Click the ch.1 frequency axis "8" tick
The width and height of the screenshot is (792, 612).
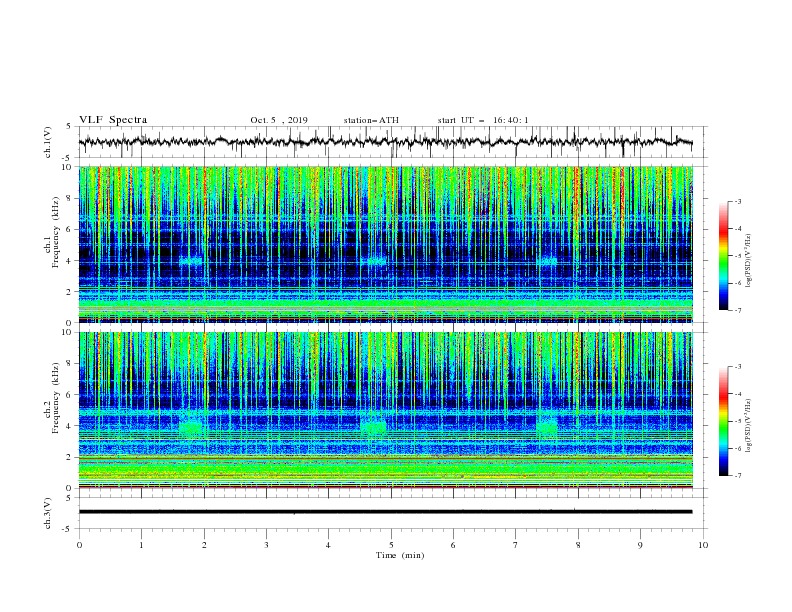coord(69,198)
